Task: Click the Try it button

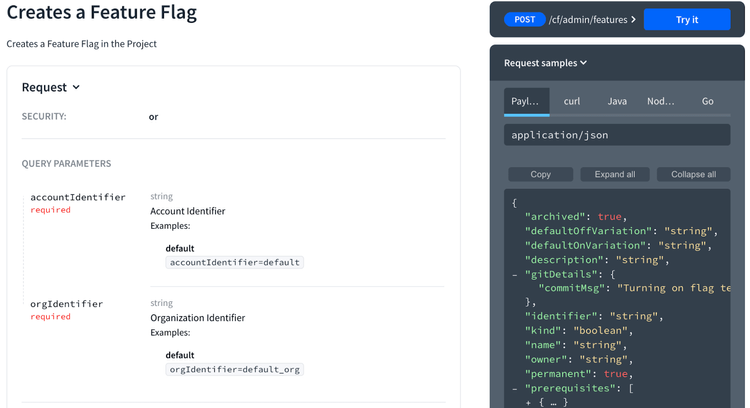Action: coord(687,20)
